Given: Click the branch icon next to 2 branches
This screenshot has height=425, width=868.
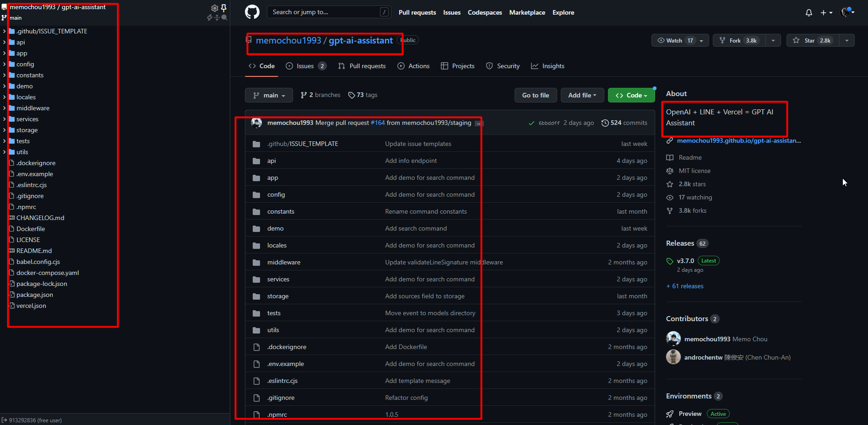Looking at the screenshot, I should pyautogui.click(x=304, y=95).
